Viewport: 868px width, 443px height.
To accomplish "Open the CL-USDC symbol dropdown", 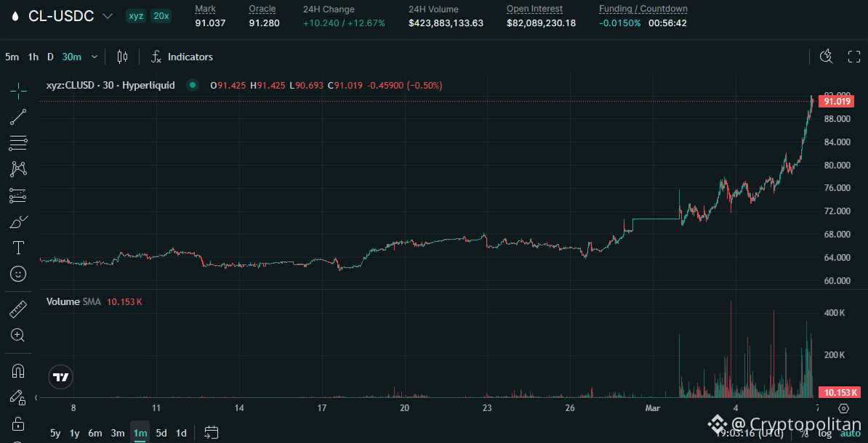I will (106, 15).
